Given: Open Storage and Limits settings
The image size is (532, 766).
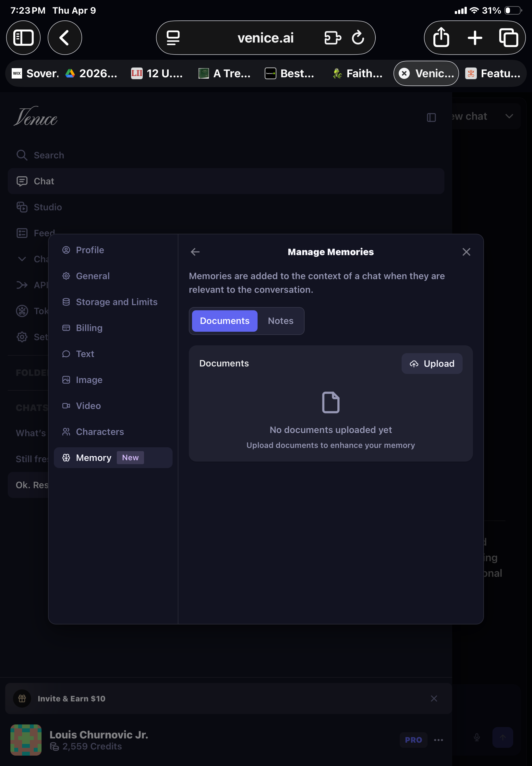Looking at the screenshot, I should coord(113,302).
